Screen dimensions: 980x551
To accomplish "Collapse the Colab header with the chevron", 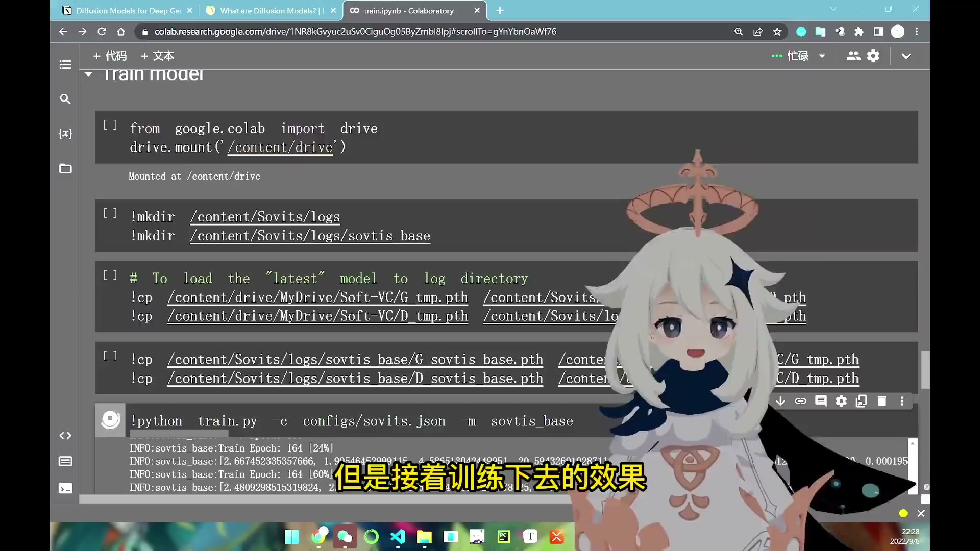I will [x=906, y=56].
